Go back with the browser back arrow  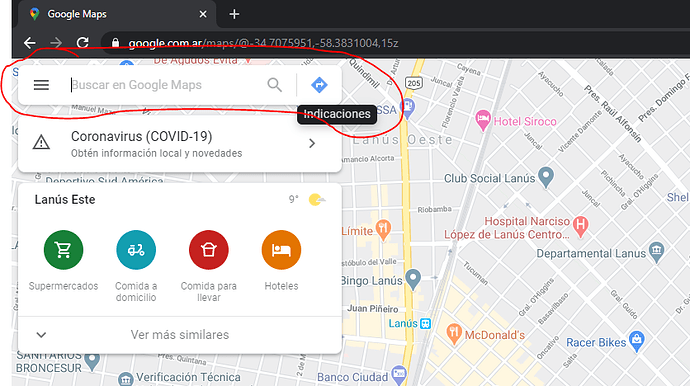[x=29, y=43]
